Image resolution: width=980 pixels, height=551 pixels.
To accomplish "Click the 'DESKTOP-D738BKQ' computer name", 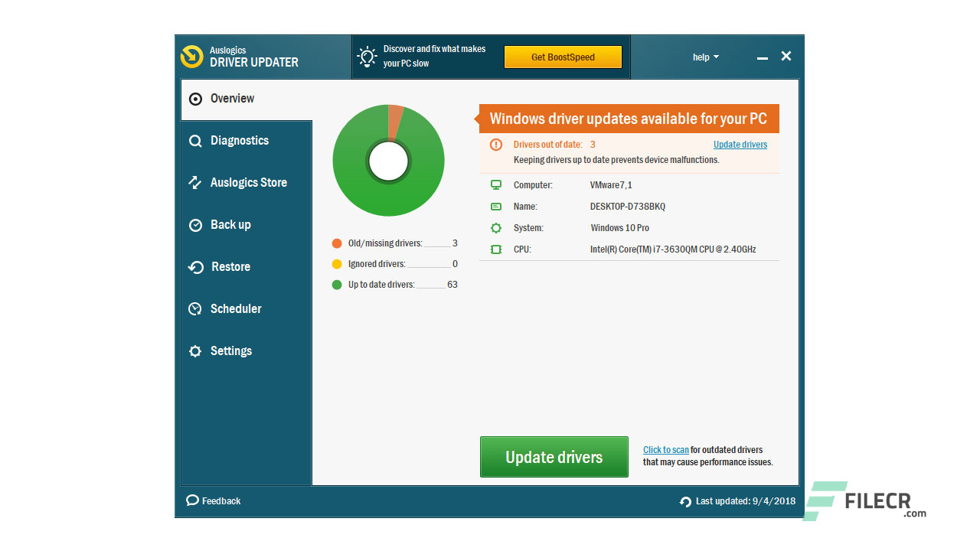I will pos(628,207).
